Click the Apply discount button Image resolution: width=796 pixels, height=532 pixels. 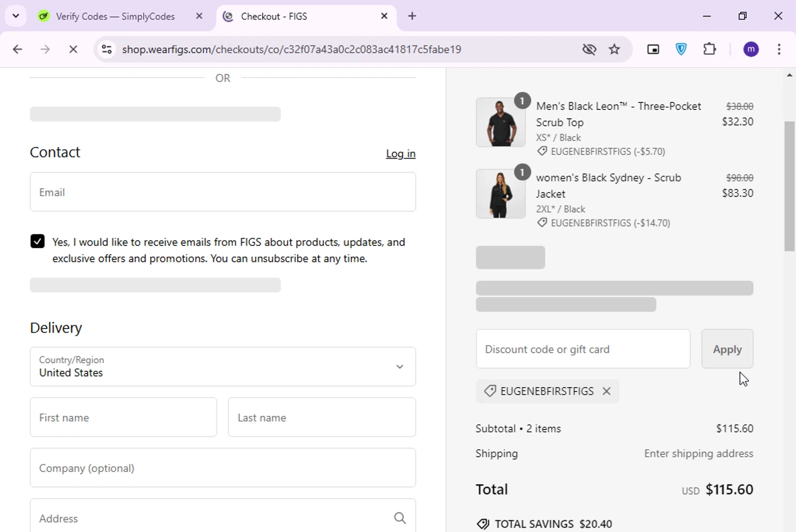coord(727,349)
